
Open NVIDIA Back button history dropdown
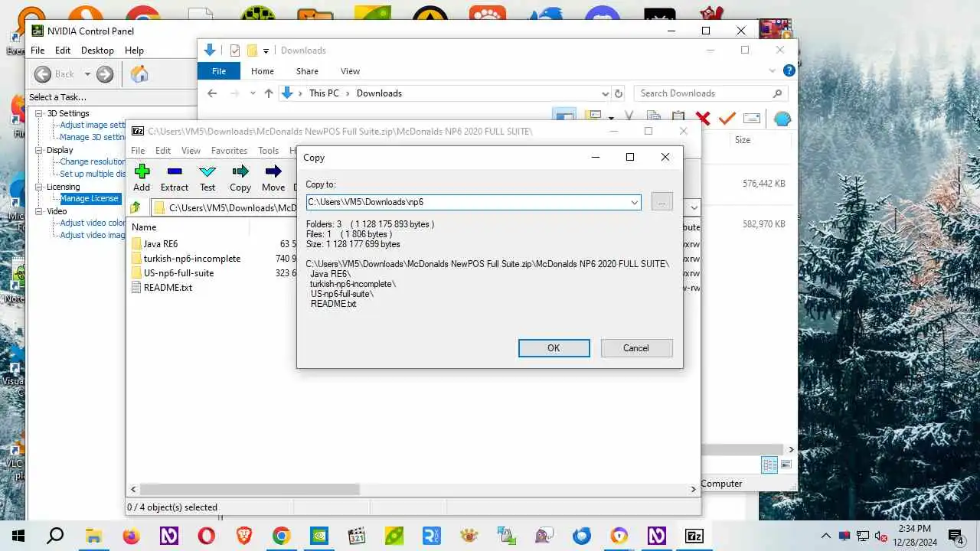[x=87, y=74]
